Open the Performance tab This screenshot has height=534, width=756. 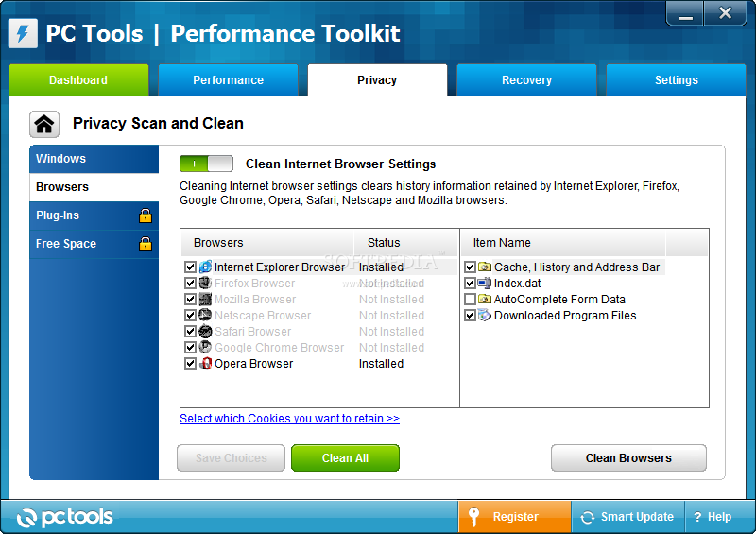coord(228,80)
